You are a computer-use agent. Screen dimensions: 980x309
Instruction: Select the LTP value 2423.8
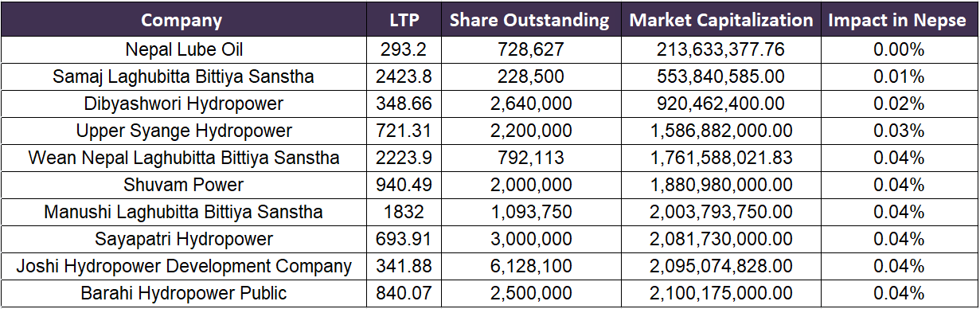404,77
